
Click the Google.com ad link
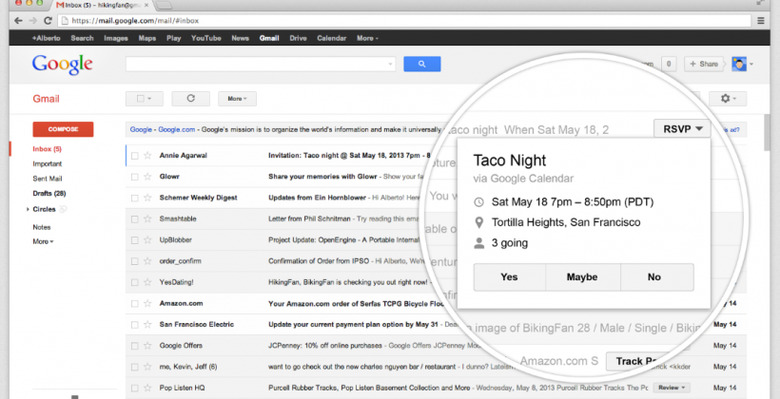[177, 129]
